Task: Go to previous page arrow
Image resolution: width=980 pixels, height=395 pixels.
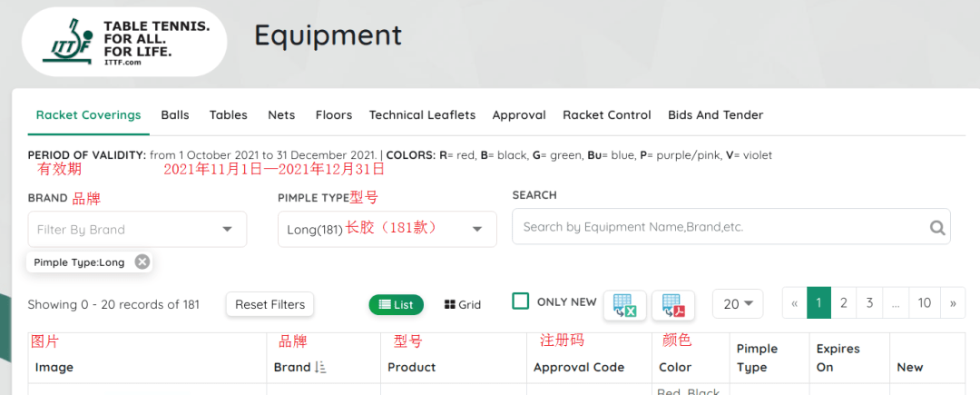Action: point(795,303)
